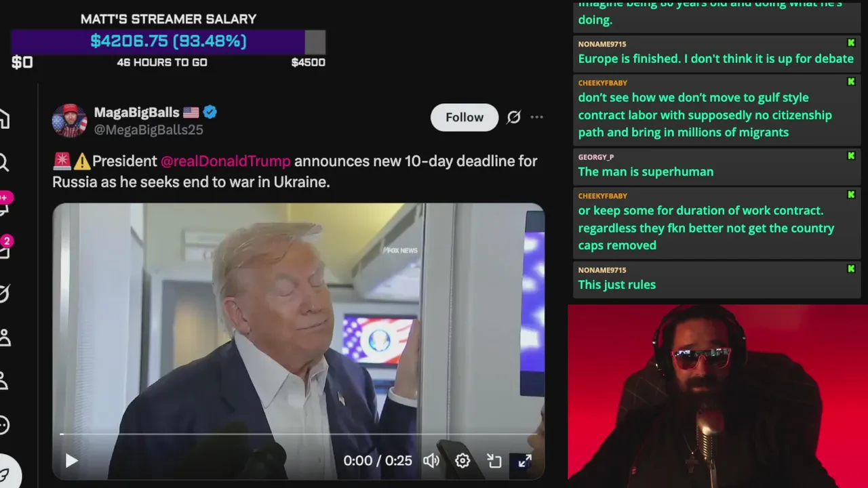Image resolution: width=868 pixels, height=488 pixels.
Task: Open MagaBigBalls profile avatar
Action: click(70, 121)
